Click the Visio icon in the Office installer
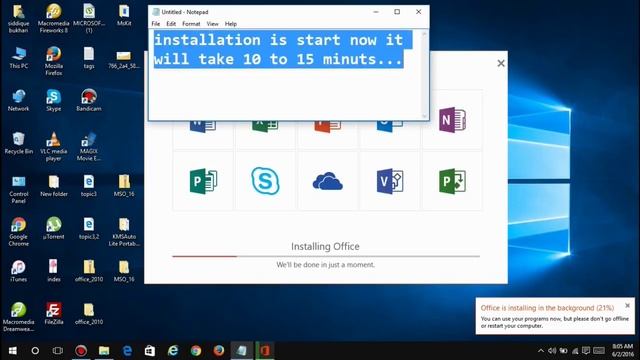The height and width of the screenshot is (360, 640). [x=390, y=181]
